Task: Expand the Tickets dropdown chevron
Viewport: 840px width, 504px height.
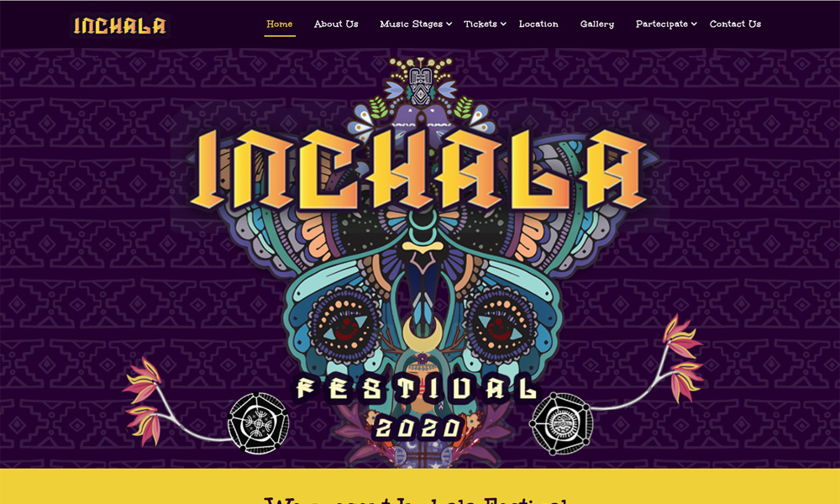Action: (x=503, y=24)
